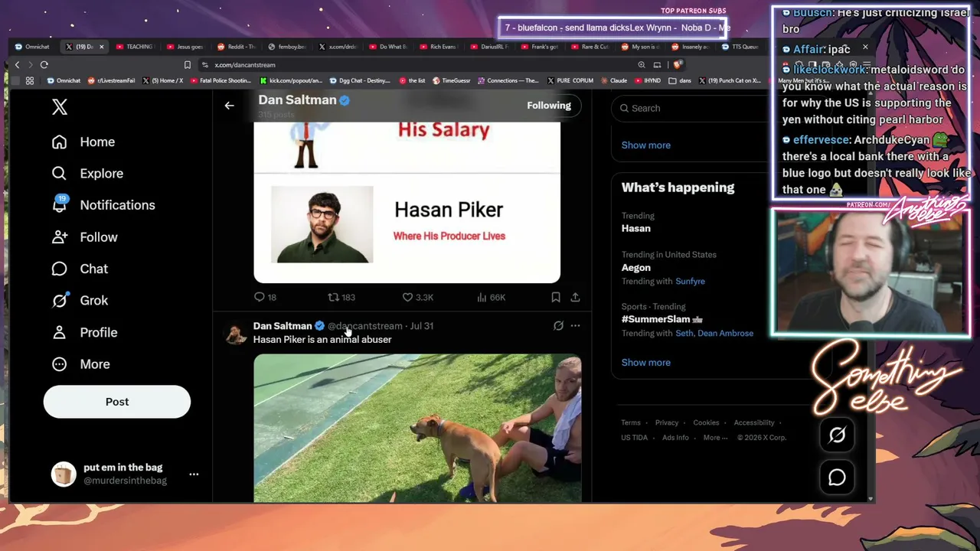Switch to the TTS Queue browser tab
Image resolution: width=980 pixels, height=551 pixels.
[x=740, y=47]
